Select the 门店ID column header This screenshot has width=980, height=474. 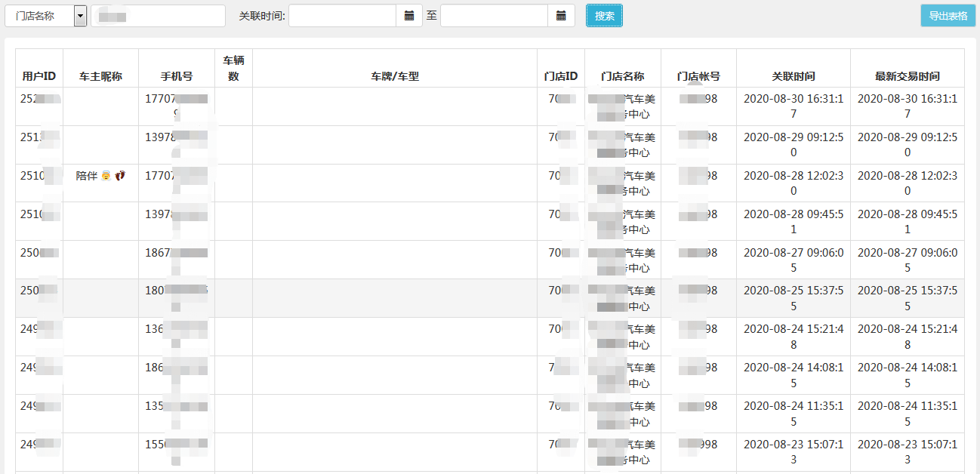coord(561,76)
